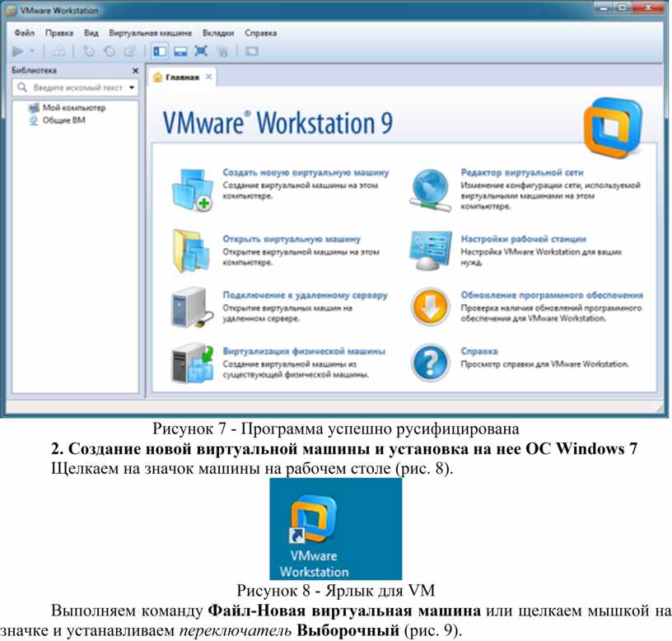Select Общие ВМ in the library tree
Image resolution: width=672 pixels, height=641 pixels.
(x=64, y=120)
